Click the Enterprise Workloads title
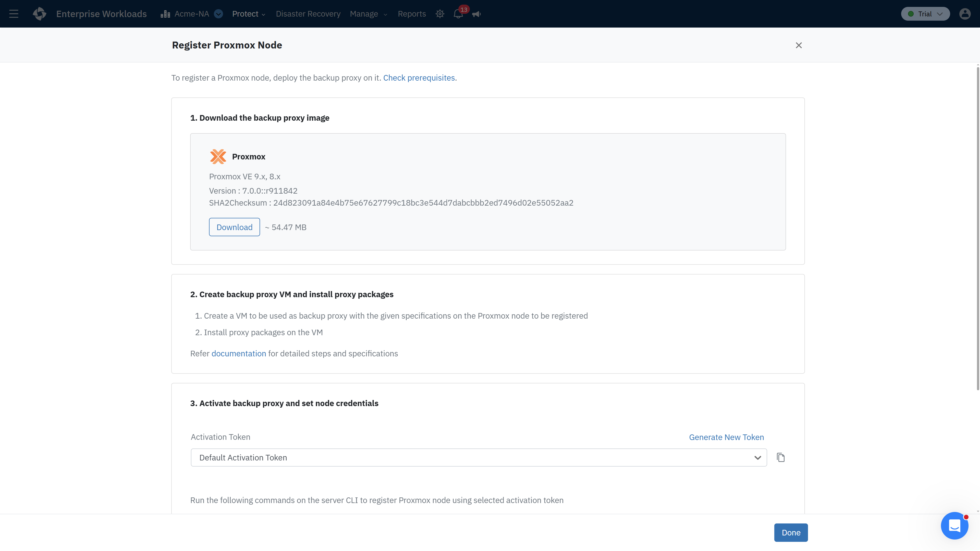980x551 pixels. pos(101,14)
